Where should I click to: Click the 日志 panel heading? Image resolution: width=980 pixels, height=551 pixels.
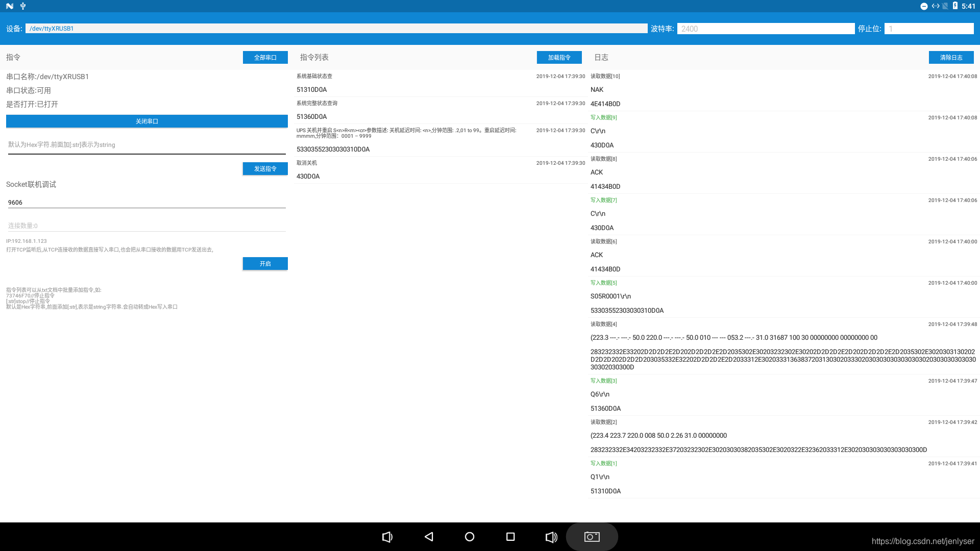point(601,57)
